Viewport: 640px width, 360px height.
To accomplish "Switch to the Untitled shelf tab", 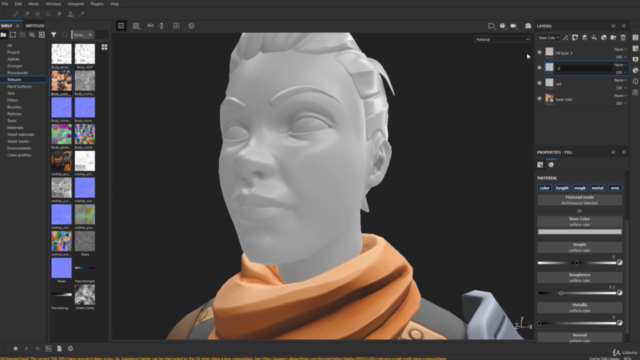I will point(35,25).
